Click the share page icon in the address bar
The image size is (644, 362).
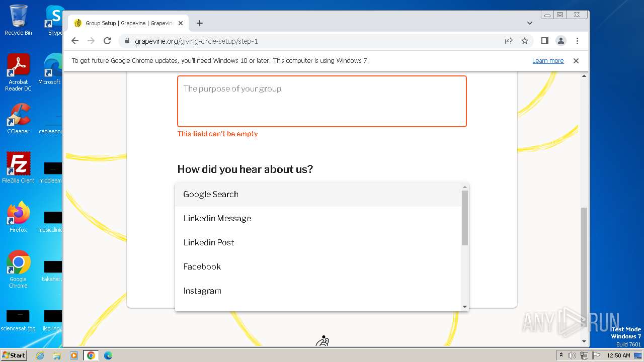[x=509, y=41]
